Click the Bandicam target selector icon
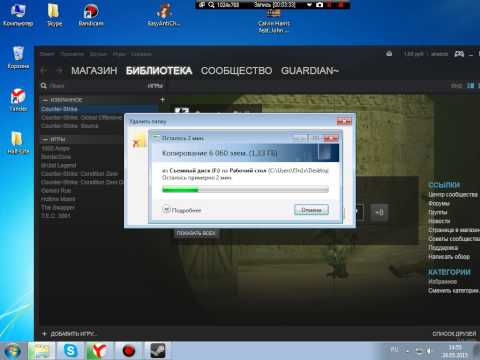The height and width of the screenshot is (360, 480). click(202, 5)
